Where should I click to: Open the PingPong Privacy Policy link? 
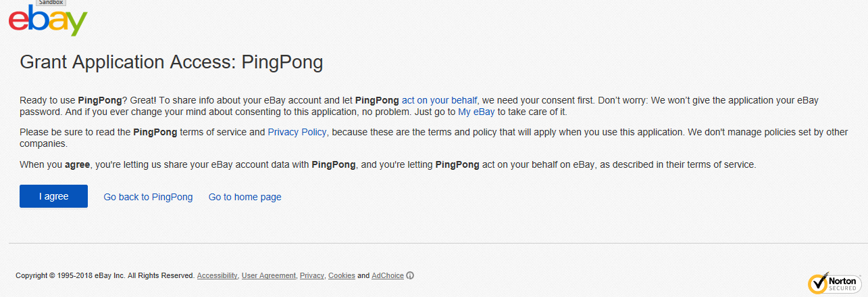[x=297, y=132]
